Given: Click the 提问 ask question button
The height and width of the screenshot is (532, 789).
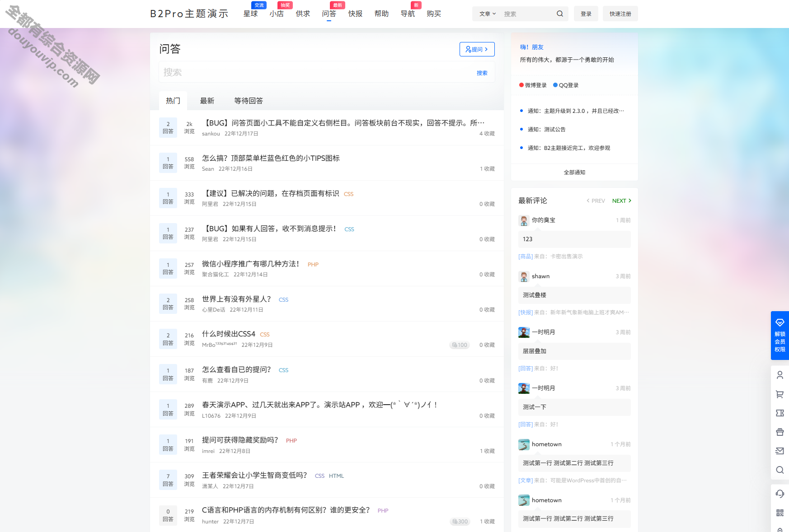Looking at the screenshot, I should tap(477, 49).
